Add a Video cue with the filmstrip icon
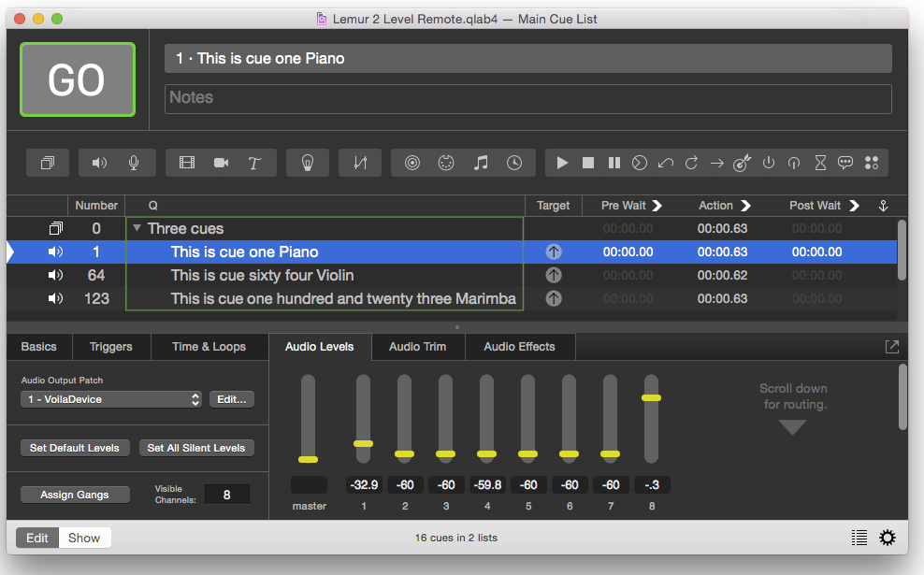This screenshot has height=575, width=924. (x=187, y=163)
